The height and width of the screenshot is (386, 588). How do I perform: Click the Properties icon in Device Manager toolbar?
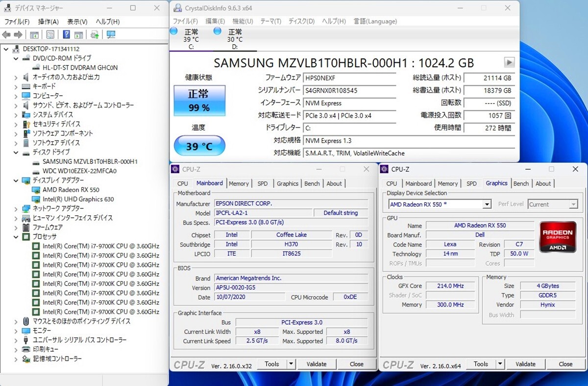pyautogui.click(x=50, y=34)
